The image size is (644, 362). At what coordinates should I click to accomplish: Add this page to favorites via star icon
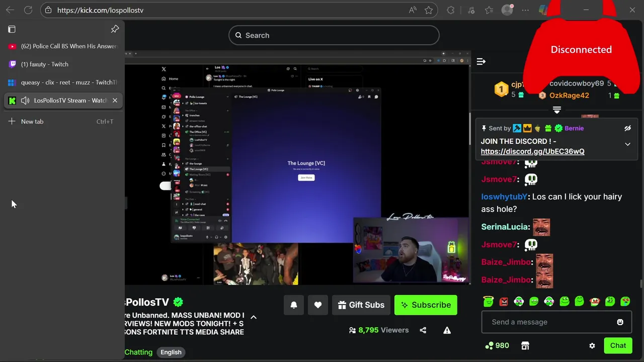tap(429, 10)
